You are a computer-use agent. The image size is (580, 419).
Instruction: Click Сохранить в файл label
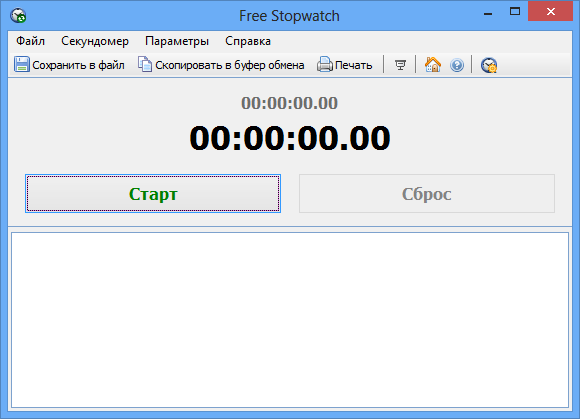(78, 65)
